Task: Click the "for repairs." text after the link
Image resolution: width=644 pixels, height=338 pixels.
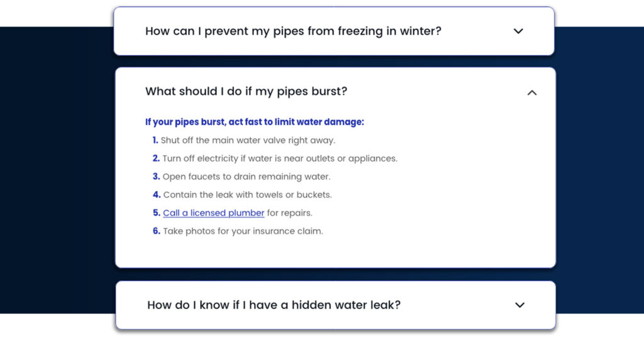Action: tap(289, 213)
